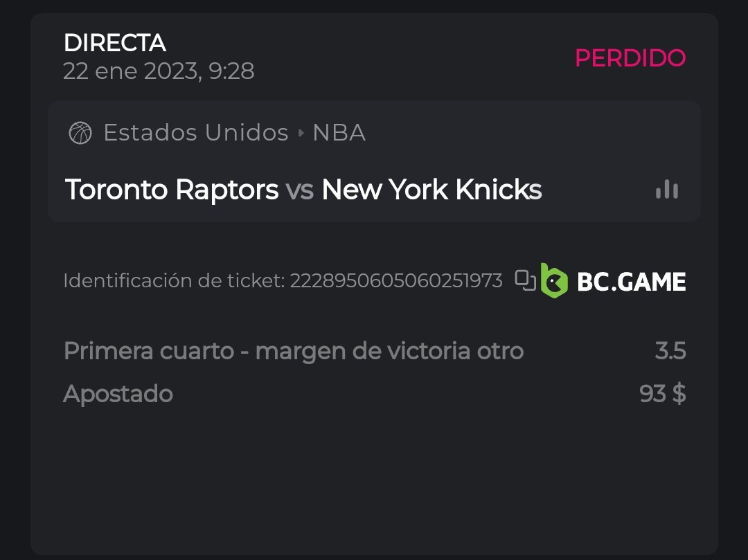748x560 pixels.
Task: Copy the ticket identification number
Action: 526,280
